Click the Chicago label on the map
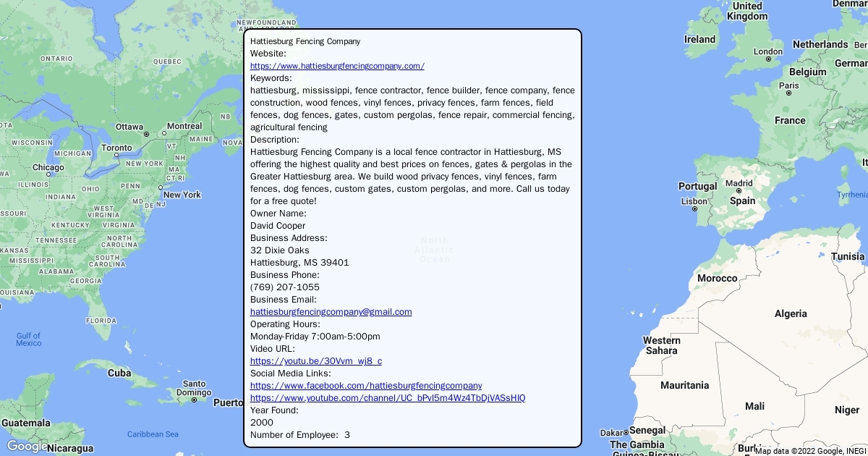868x456 pixels. coord(48,168)
